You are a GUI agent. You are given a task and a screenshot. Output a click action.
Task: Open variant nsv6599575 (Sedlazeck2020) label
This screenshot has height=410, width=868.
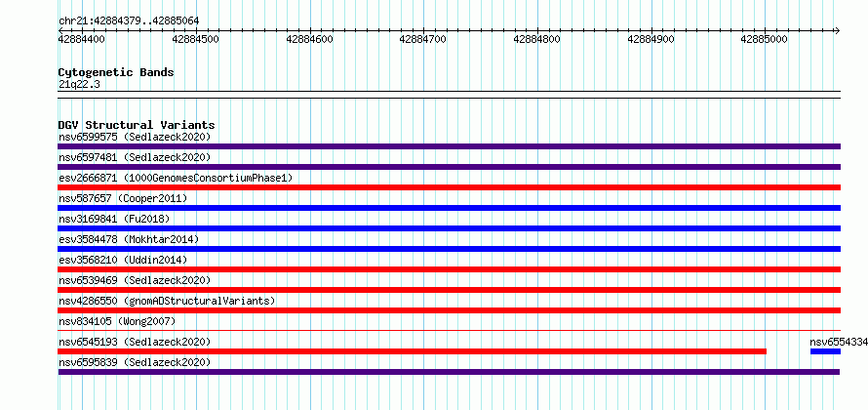click(x=135, y=137)
